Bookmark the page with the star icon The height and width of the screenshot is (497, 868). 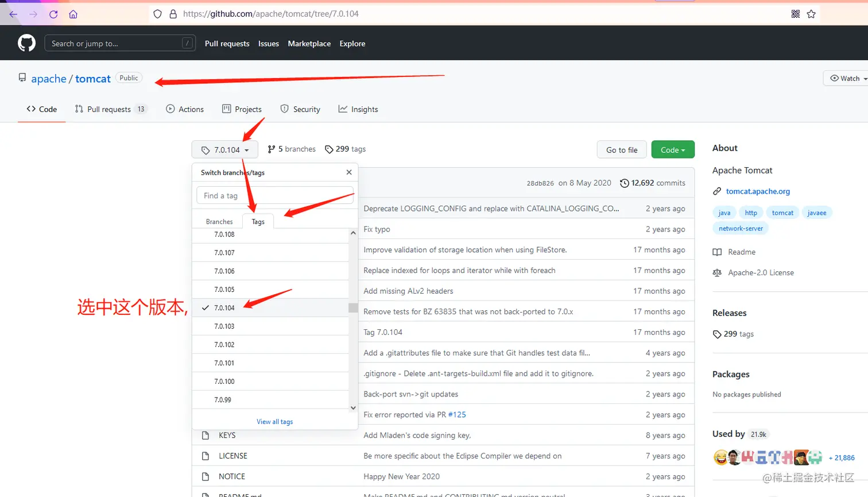coord(811,14)
